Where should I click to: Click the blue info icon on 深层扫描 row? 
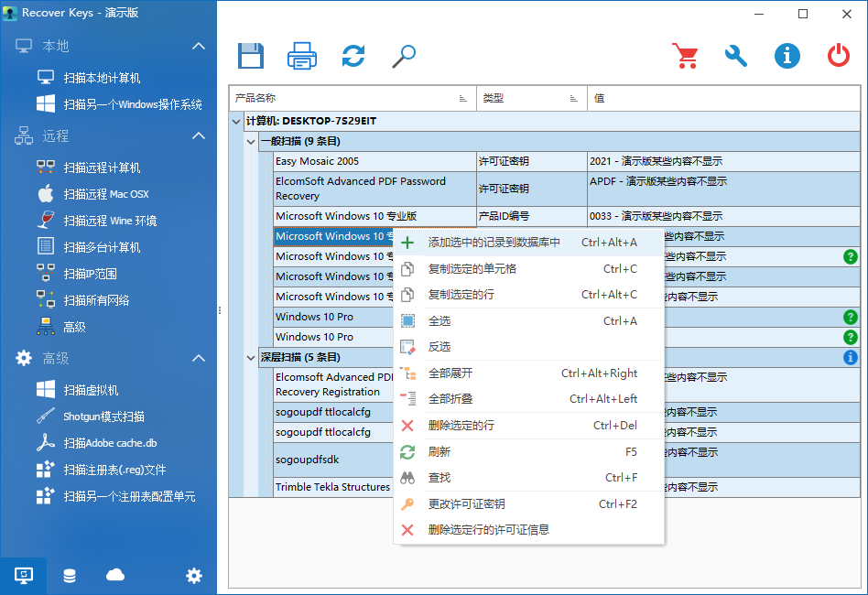tap(851, 357)
